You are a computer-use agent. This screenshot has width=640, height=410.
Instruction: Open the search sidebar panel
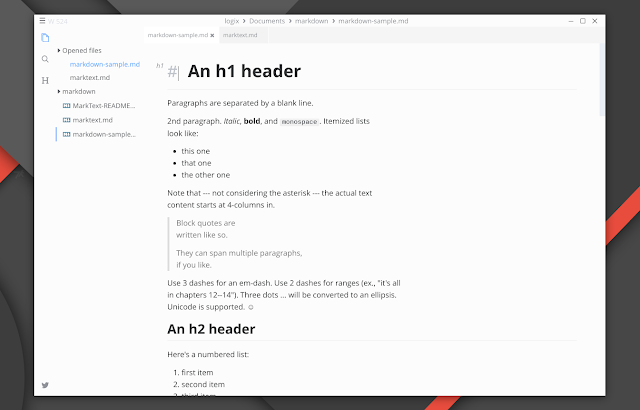45,59
